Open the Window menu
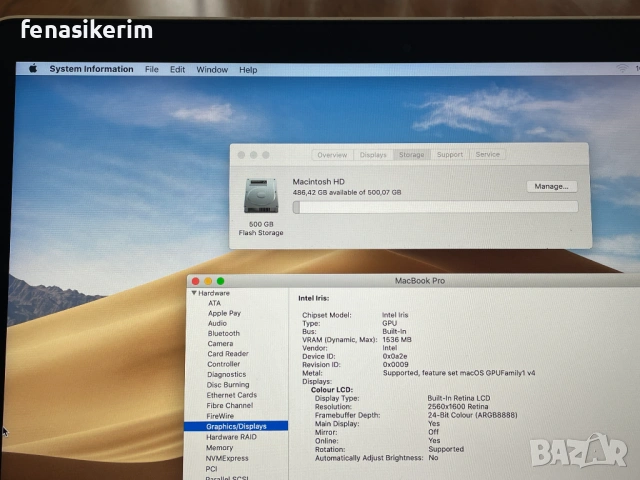This screenshot has width=640, height=480. pyautogui.click(x=212, y=69)
